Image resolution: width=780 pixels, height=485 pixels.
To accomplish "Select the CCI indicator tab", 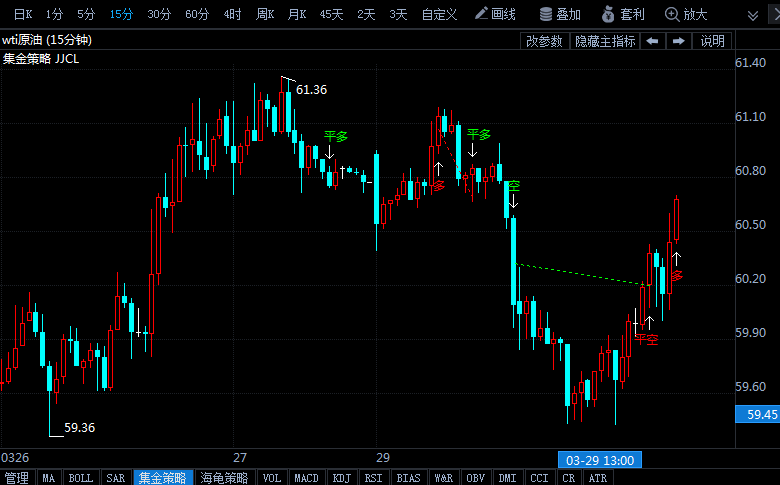I will (x=539, y=478).
